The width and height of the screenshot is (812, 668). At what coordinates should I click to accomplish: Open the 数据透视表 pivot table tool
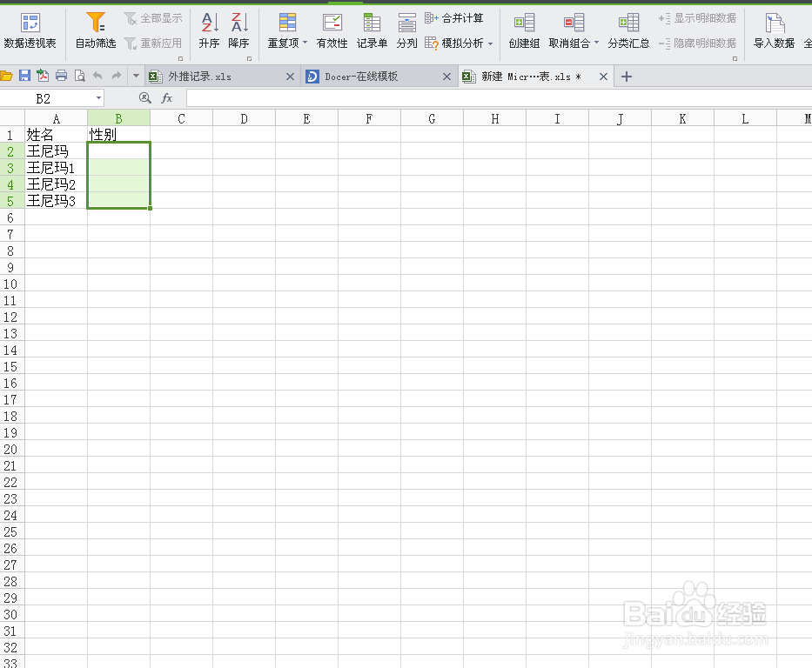(x=30, y=31)
